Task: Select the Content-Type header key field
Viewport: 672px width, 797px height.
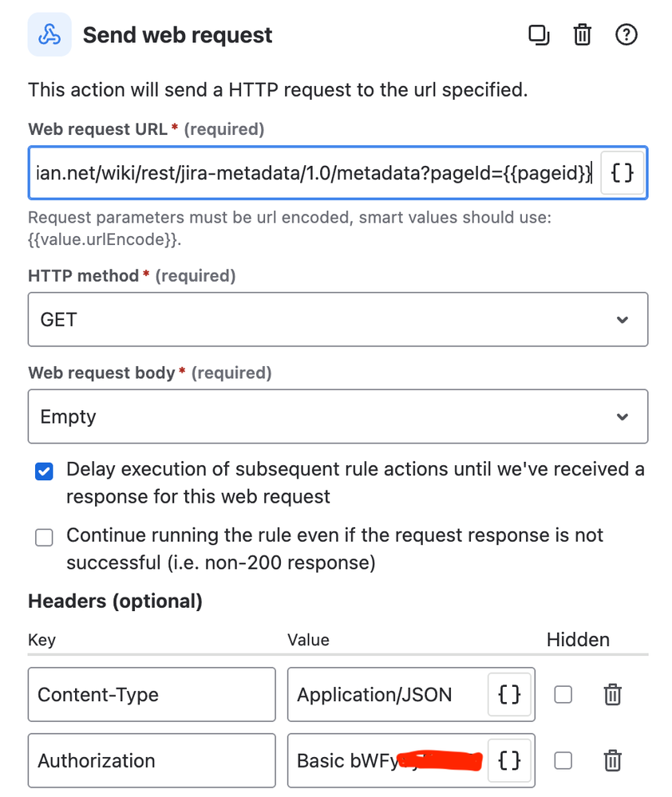Action: coord(152,694)
